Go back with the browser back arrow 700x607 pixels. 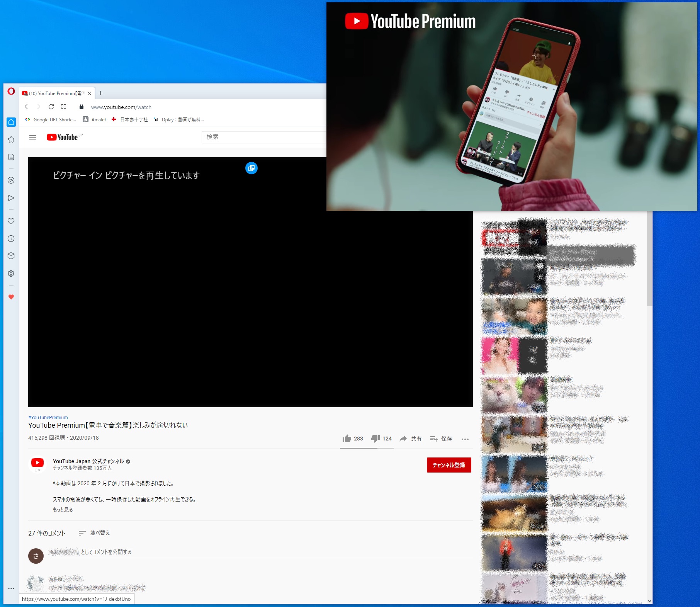pyautogui.click(x=26, y=107)
